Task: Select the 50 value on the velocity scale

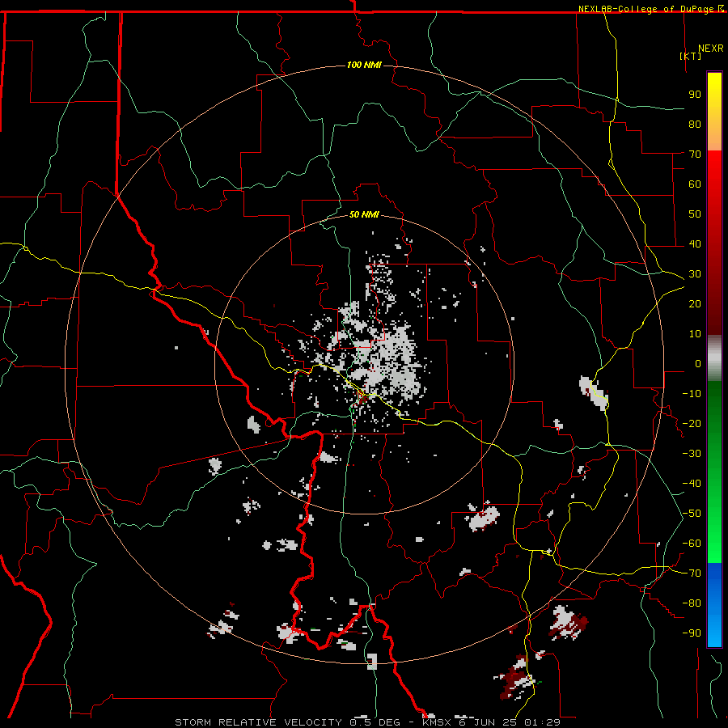Action: tap(695, 214)
